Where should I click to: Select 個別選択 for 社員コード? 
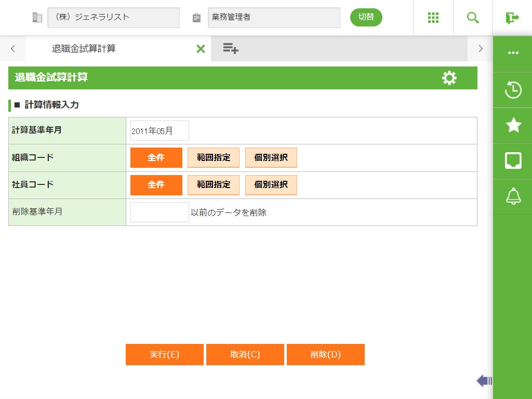271,184
